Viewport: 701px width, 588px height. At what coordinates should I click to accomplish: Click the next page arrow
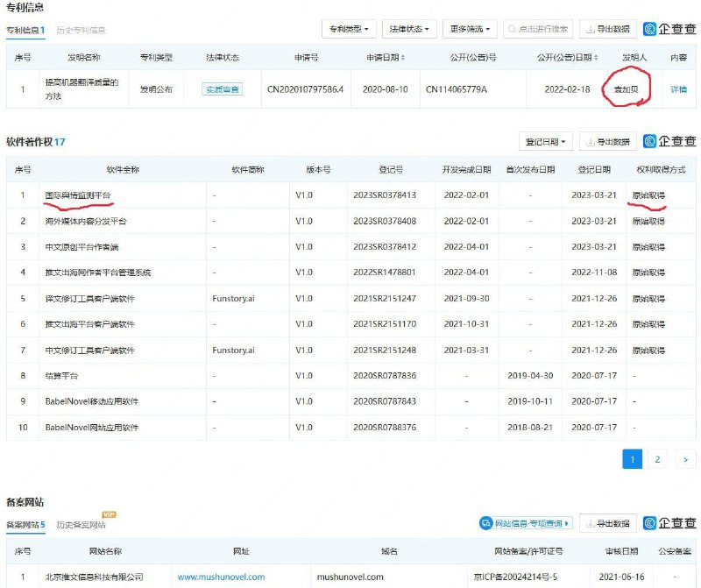685,458
